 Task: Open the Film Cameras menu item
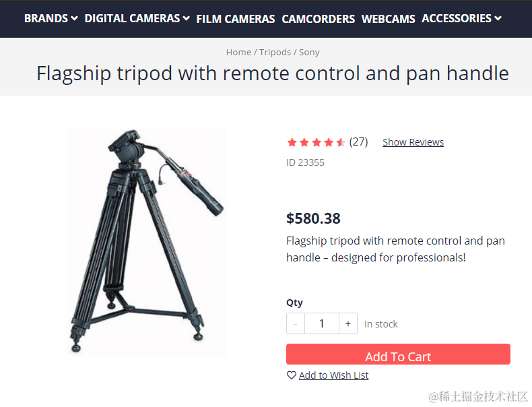pos(236,19)
